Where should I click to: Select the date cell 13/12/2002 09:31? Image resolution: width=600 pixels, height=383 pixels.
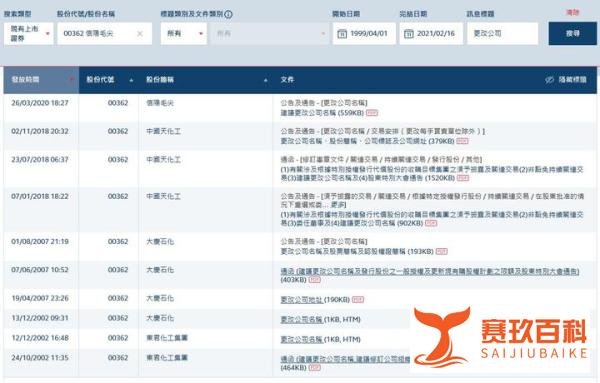(x=40, y=318)
